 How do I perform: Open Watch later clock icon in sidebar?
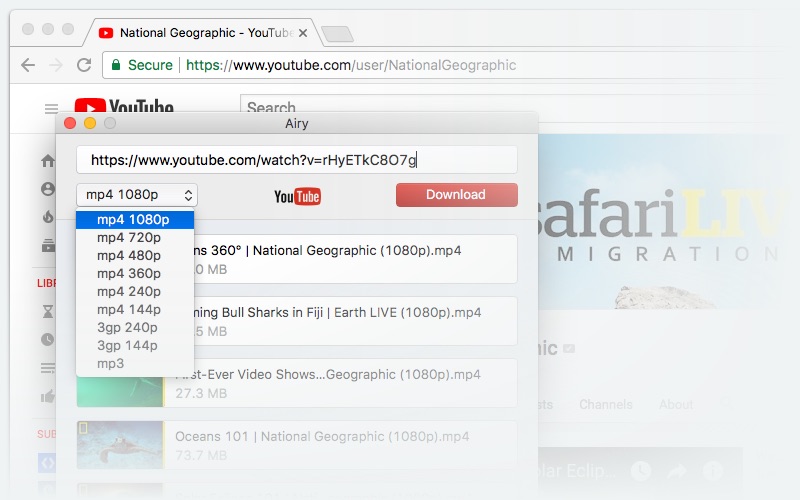pyautogui.click(x=47, y=339)
